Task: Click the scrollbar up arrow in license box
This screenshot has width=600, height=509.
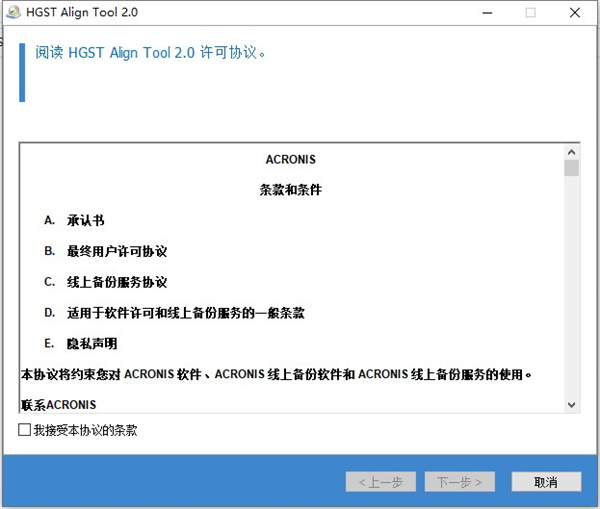Action: point(572,151)
